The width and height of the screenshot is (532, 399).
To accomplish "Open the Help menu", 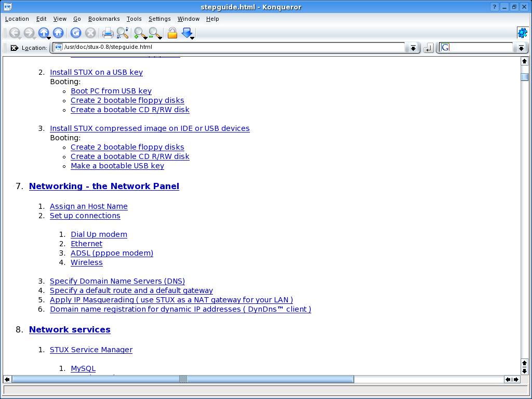I will pyautogui.click(x=212, y=19).
